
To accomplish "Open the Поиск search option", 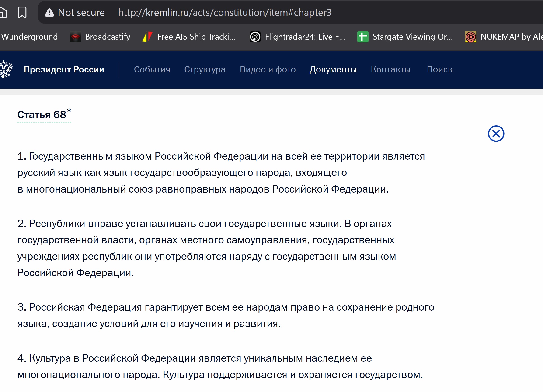I will (439, 69).
